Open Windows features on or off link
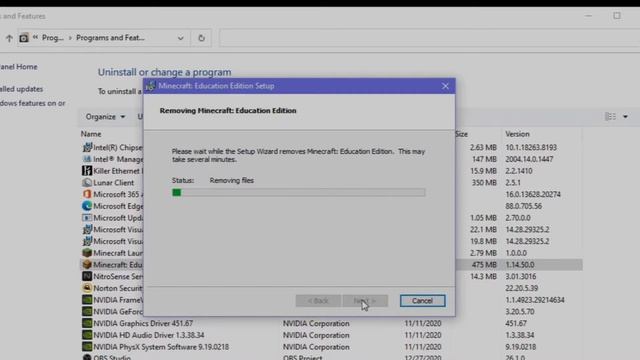 tap(32, 103)
